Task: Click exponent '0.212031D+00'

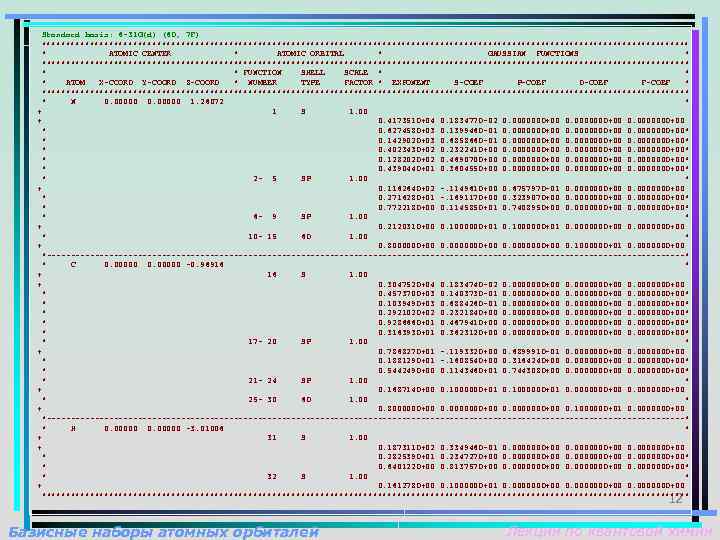Action: click(x=406, y=227)
